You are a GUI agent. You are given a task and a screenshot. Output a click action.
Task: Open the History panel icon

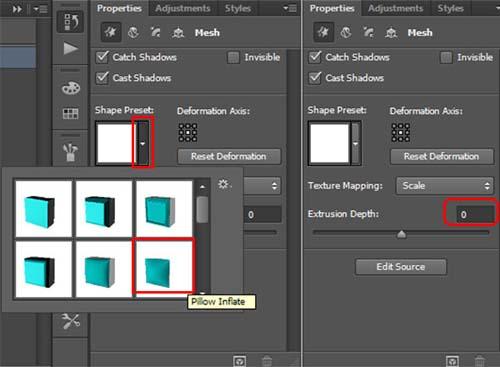(71, 22)
